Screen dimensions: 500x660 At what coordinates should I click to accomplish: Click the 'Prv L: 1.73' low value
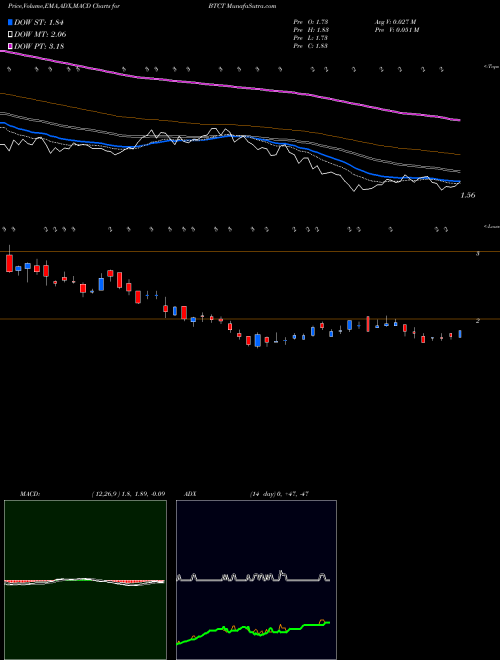(x=311, y=38)
